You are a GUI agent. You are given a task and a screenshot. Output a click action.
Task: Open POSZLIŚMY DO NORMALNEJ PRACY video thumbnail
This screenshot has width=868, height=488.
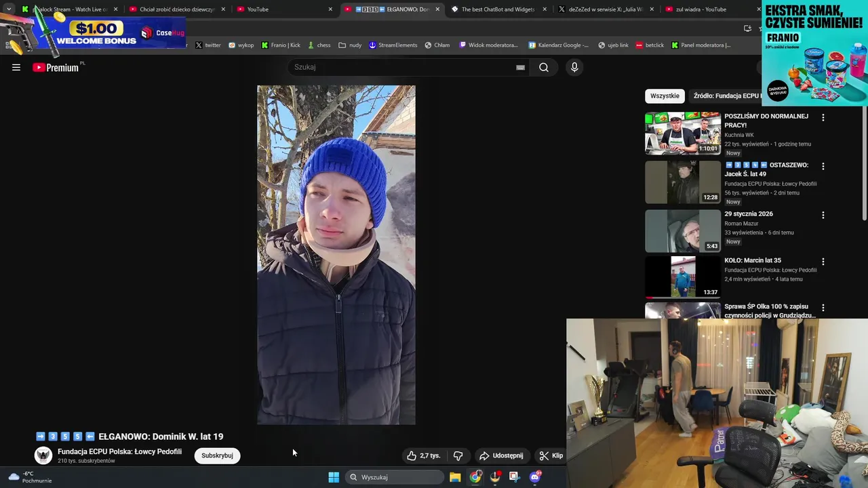tap(683, 134)
